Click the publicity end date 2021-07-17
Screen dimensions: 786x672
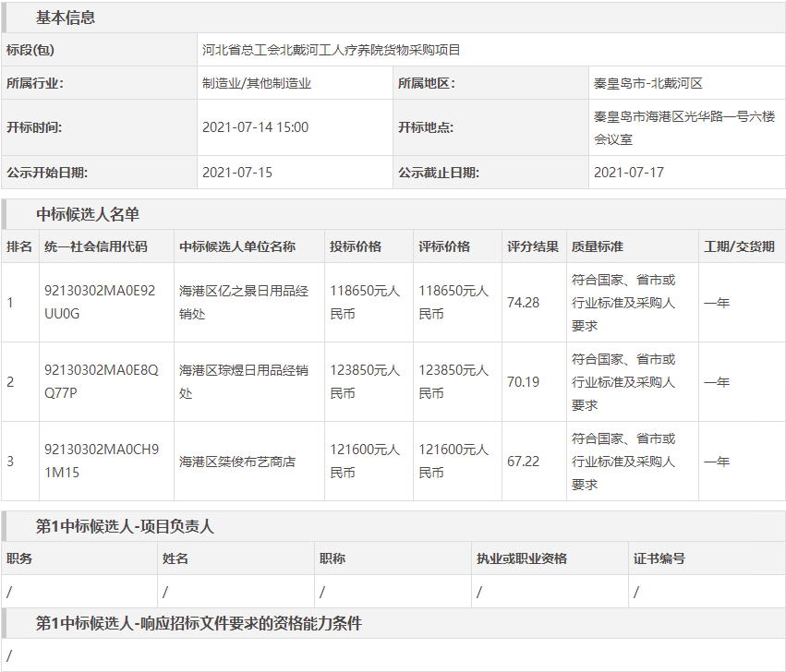(628, 172)
